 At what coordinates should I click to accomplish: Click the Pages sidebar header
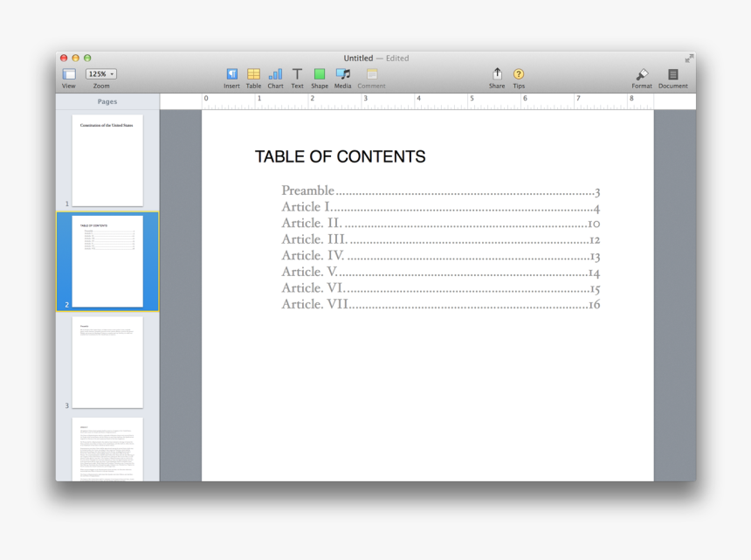click(107, 101)
